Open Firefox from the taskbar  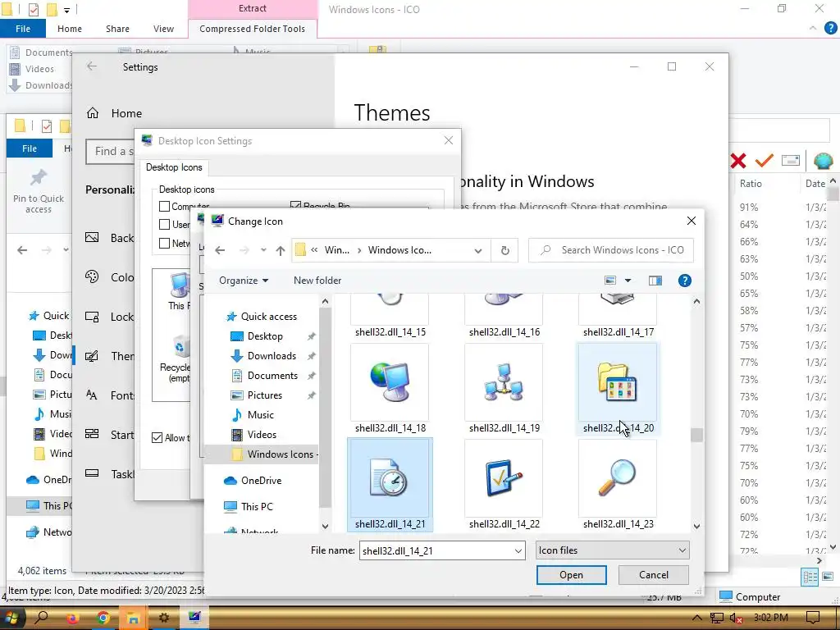pyautogui.click(x=72, y=618)
